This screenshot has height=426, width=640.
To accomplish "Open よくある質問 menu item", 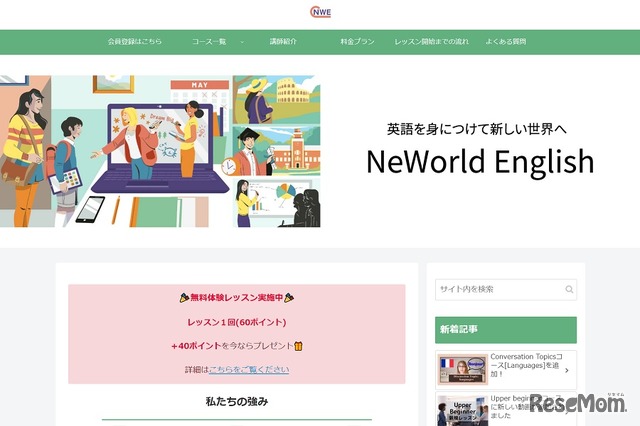I will [505, 41].
